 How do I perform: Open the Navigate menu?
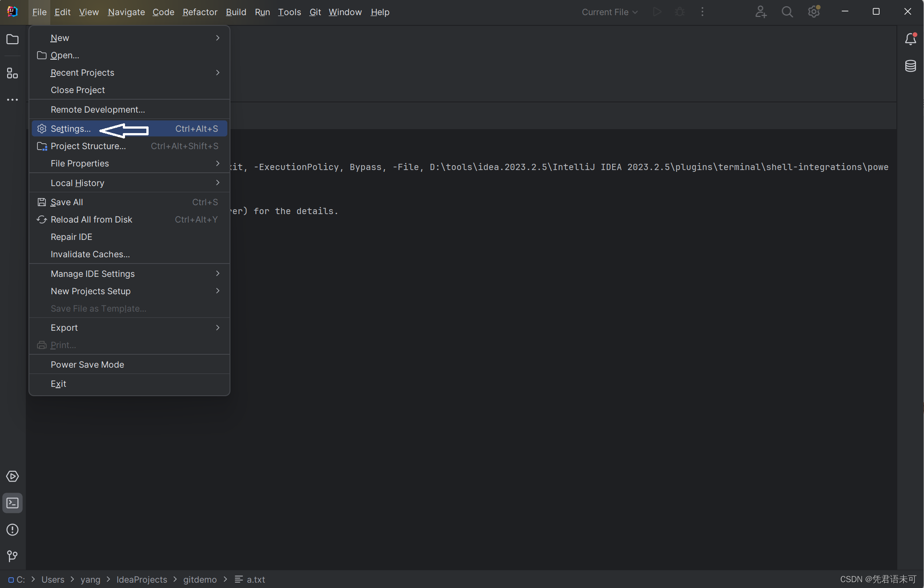coord(126,12)
